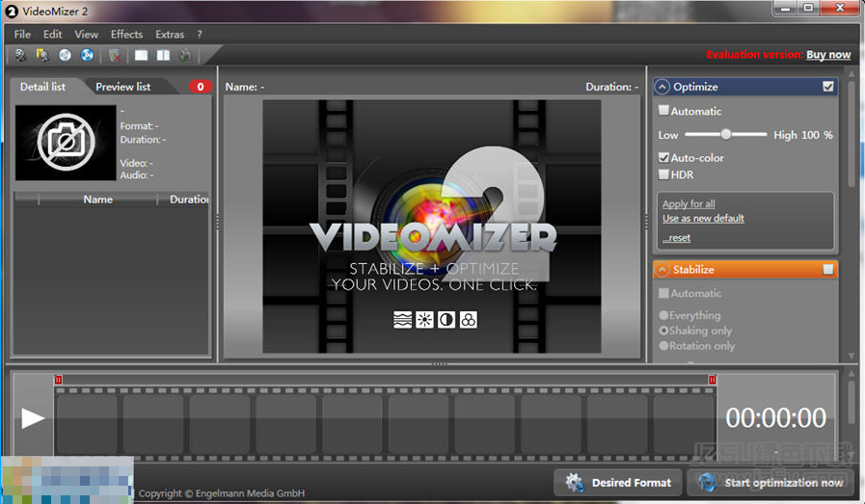
Task: Select the Rotation only radio option
Action: [663, 346]
